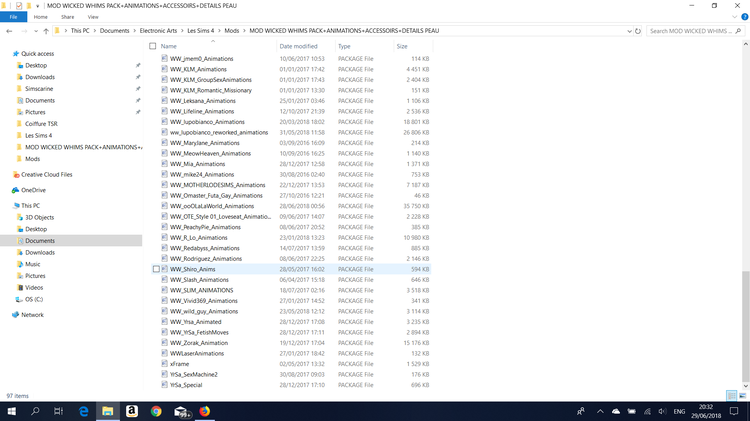Tick the select-all checkbox in the header
Image resolution: width=750 pixels, height=421 pixels.
pos(153,46)
